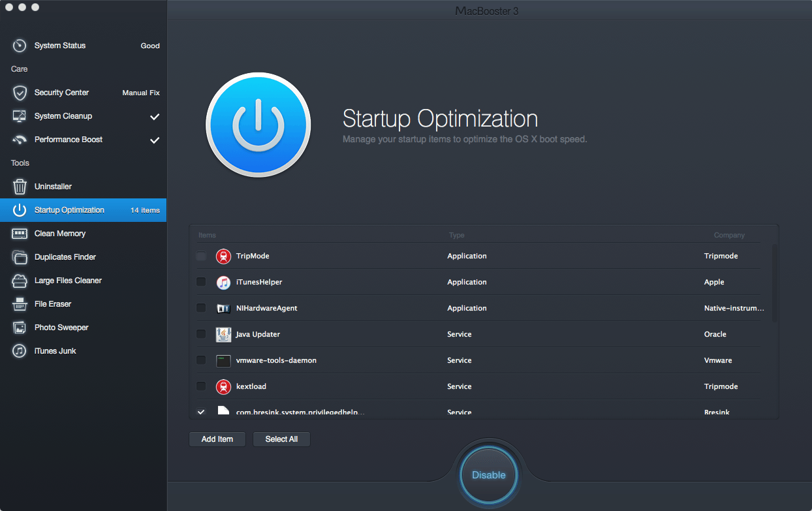This screenshot has width=812, height=511.
Task: Open Clean Memory tool
Action: 83,234
